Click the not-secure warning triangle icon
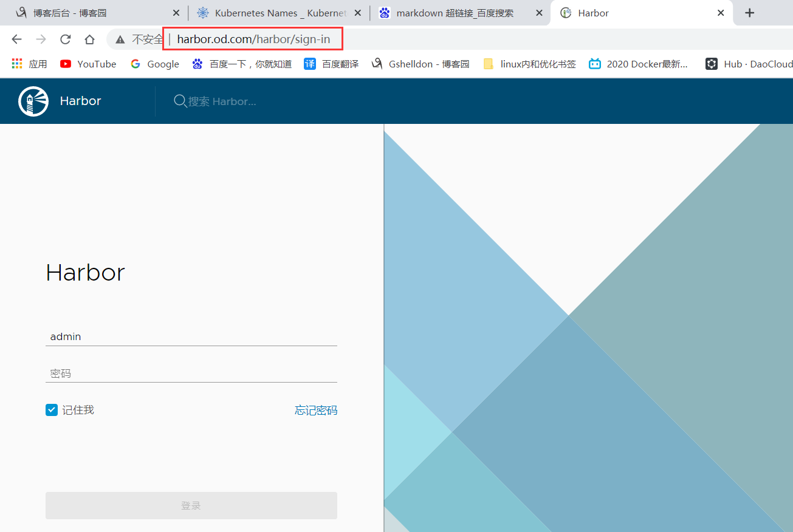Screen dimensions: 793x532 tap(120, 39)
